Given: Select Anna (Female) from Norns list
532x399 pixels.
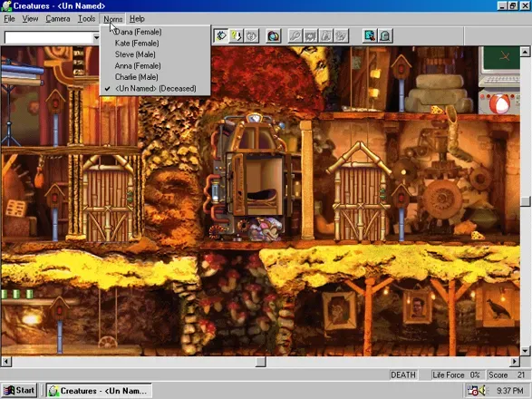Looking at the screenshot, I should pyautogui.click(x=155, y=66).
